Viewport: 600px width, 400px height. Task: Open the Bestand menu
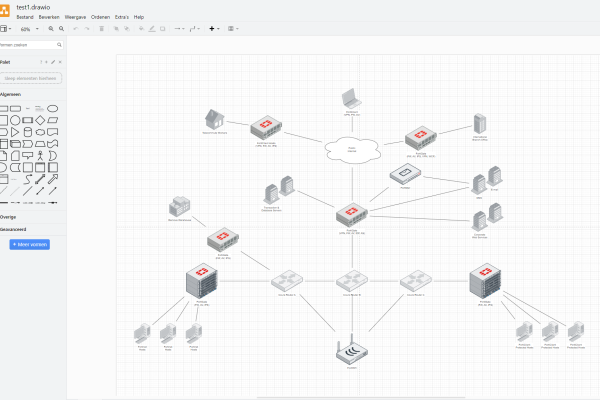25,17
